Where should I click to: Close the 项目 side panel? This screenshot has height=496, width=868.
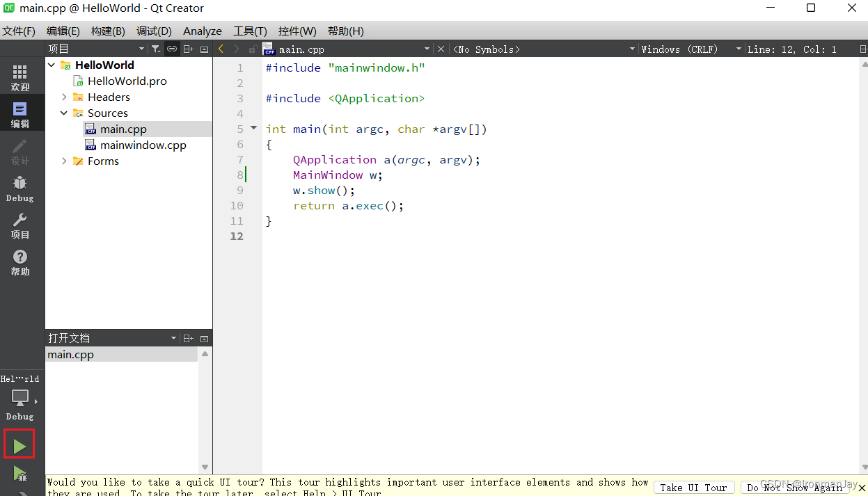(204, 49)
